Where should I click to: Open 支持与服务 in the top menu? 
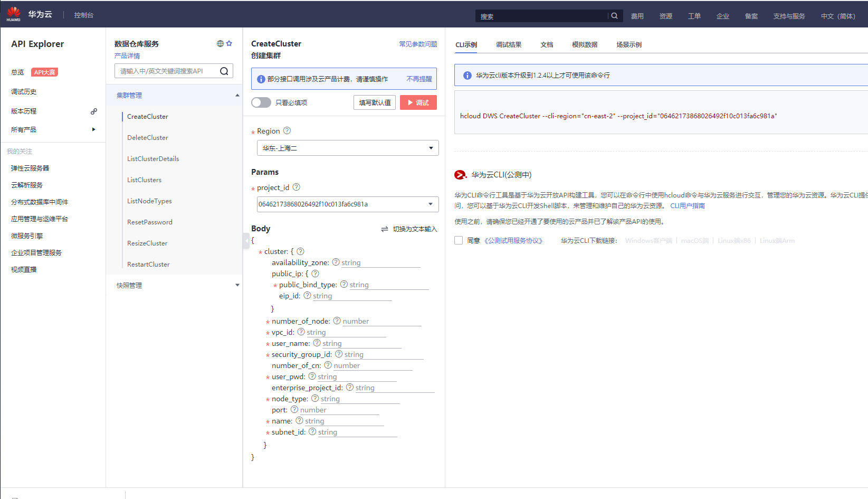[789, 16]
